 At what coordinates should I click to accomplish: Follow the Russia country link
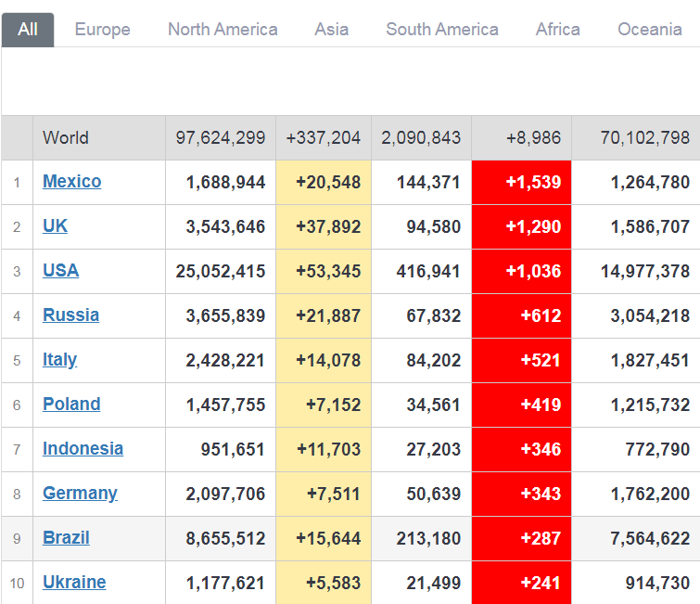click(70, 315)
